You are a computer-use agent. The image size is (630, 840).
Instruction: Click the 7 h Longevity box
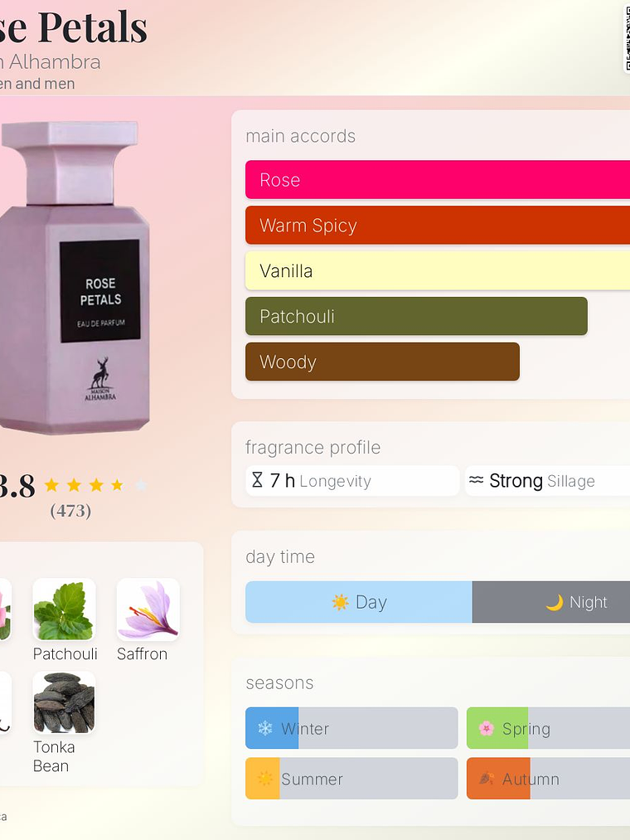click(x=352, y=481)
